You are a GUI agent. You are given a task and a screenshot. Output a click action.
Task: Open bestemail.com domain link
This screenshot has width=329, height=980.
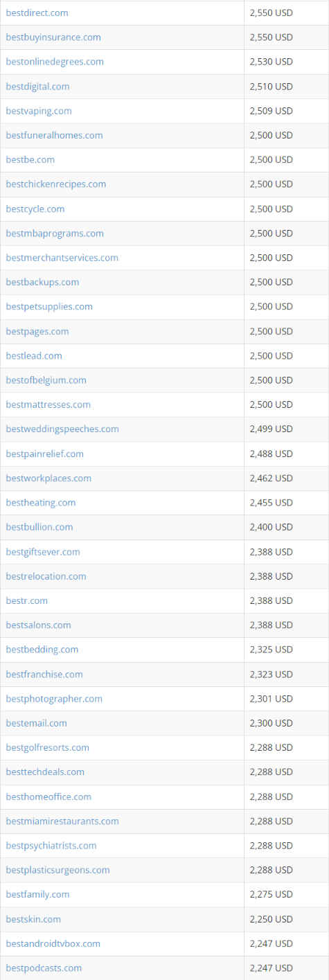pos(36,723)
